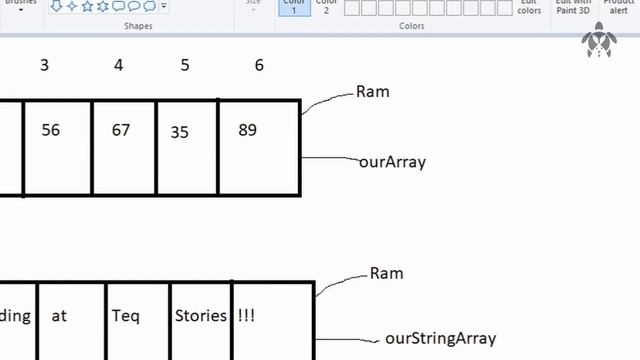Click index number 3 on canvas
Image resolution: width=640 pixels, height=360 pixels.
[44, 65]
